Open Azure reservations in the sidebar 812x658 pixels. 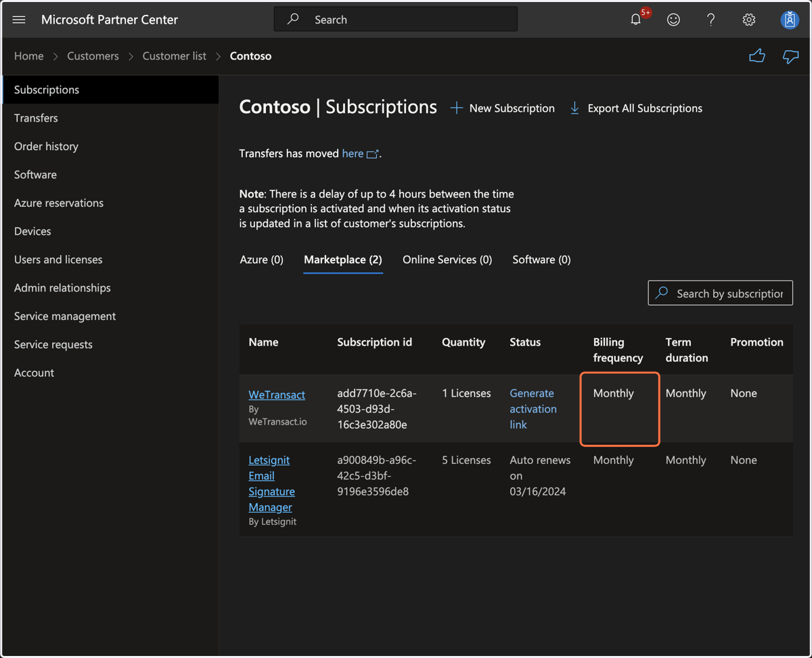[x=110, y=203]
